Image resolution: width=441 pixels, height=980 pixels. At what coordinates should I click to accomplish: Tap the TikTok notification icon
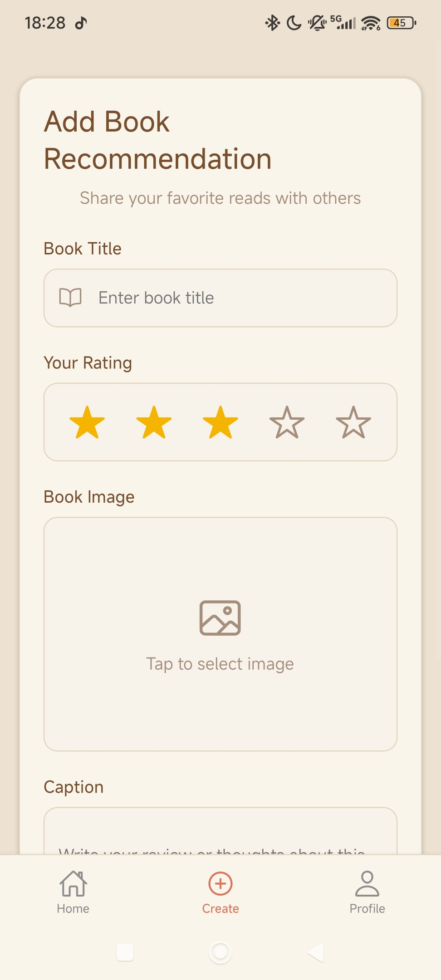pos(81,23)
